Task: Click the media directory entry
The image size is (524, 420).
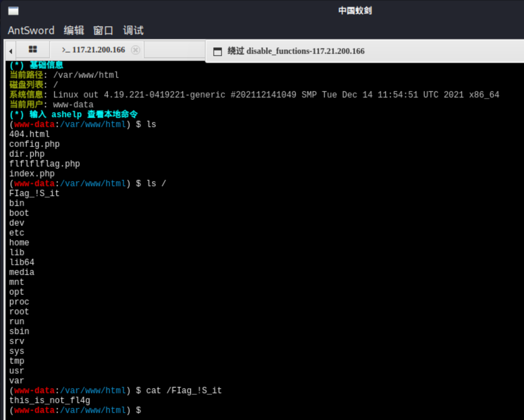Action: click(x=22, y=272)
